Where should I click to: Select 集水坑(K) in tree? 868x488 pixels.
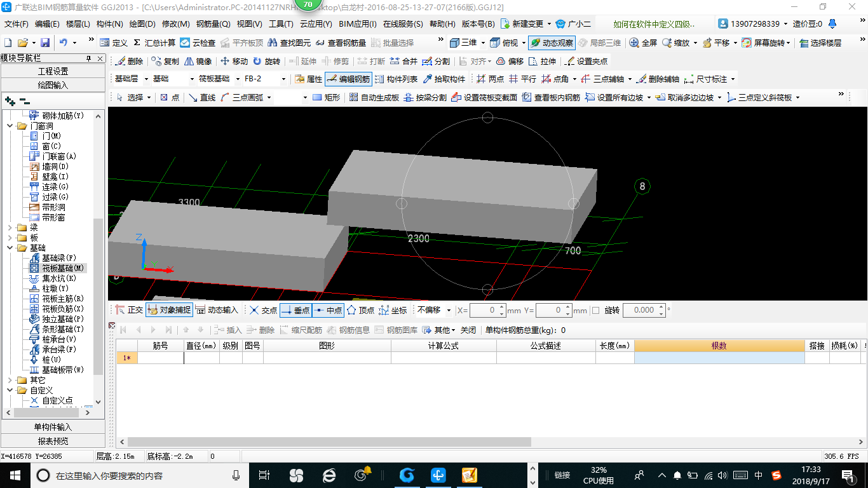(x=53, y=278)
